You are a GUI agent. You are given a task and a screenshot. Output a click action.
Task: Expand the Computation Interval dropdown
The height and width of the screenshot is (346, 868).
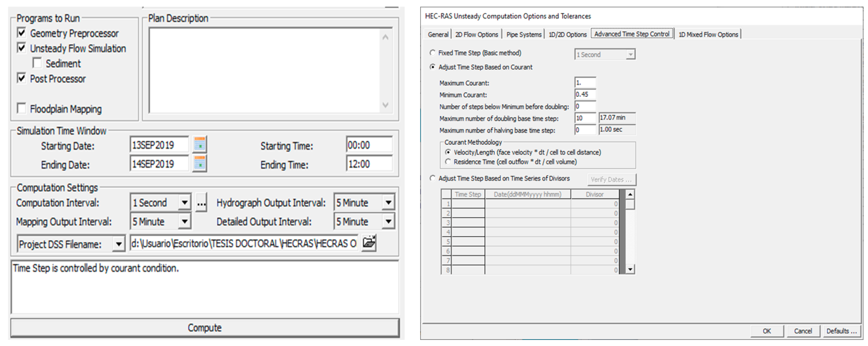coord(185,203)
